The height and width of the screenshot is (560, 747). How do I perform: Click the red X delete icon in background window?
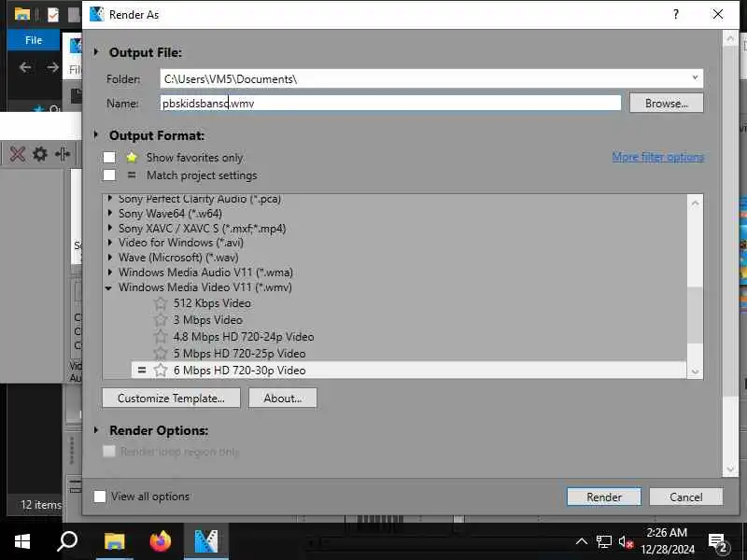17,154
